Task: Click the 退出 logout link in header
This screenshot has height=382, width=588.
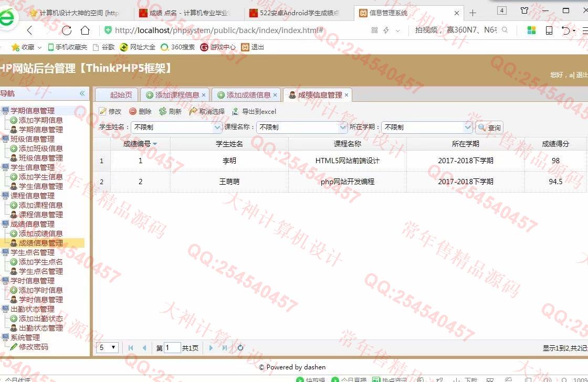Action: click(x=582, y=75)
